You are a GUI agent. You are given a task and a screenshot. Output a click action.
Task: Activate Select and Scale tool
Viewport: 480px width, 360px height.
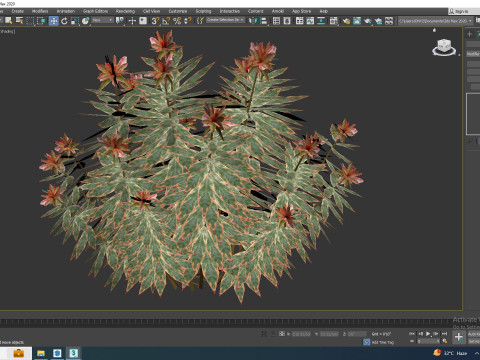click(75, 21)
